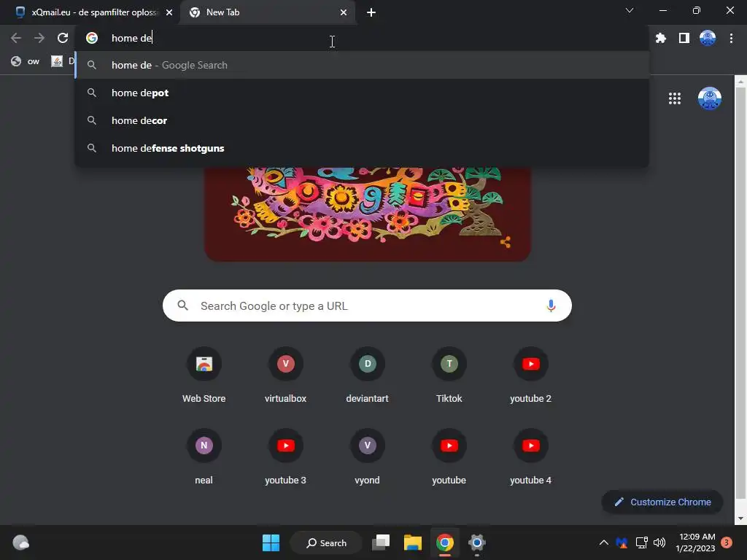Open the youtube 2 shortcut
747x560 pixels.
531,376
